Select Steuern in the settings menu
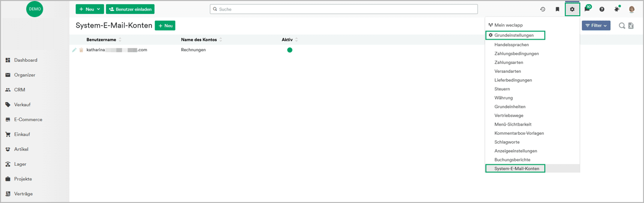 click(503, 89)
